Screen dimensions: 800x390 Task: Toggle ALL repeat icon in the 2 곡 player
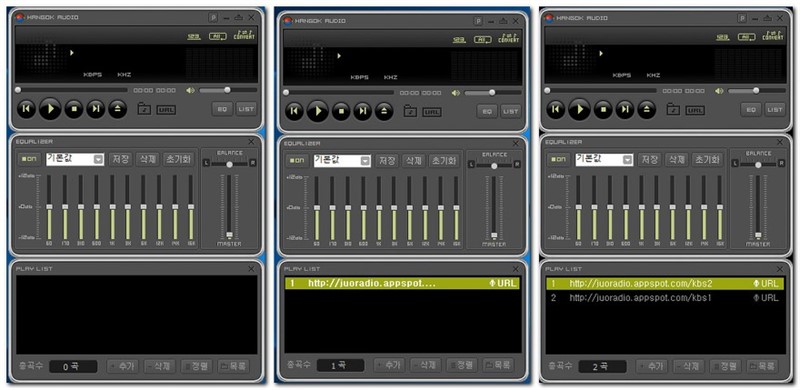746,37
